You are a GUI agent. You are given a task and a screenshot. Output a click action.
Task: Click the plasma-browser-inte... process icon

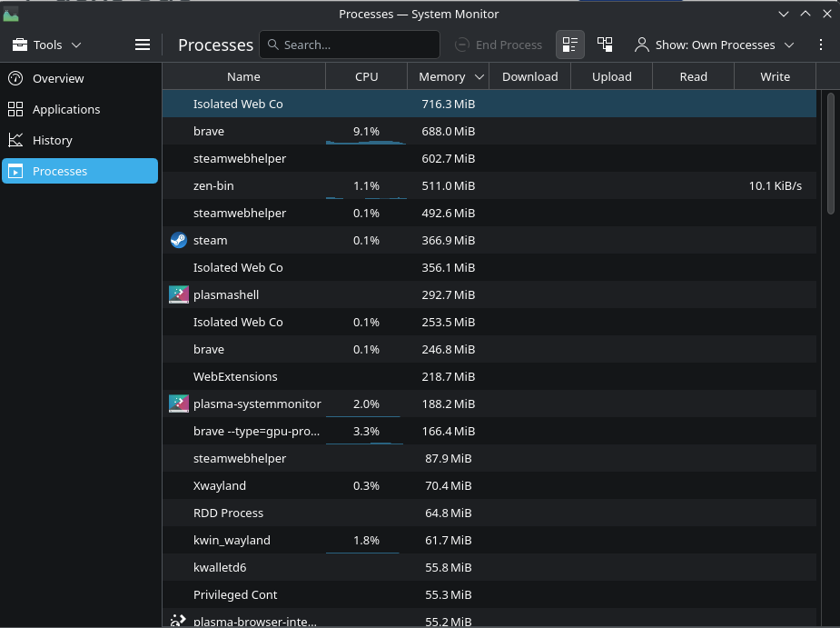click(178, 621)
